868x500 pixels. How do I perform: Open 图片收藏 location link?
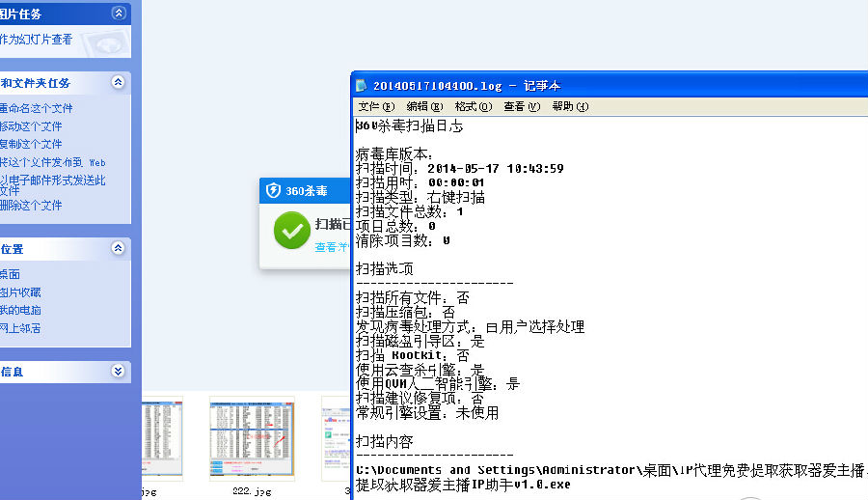click(21, 292)
